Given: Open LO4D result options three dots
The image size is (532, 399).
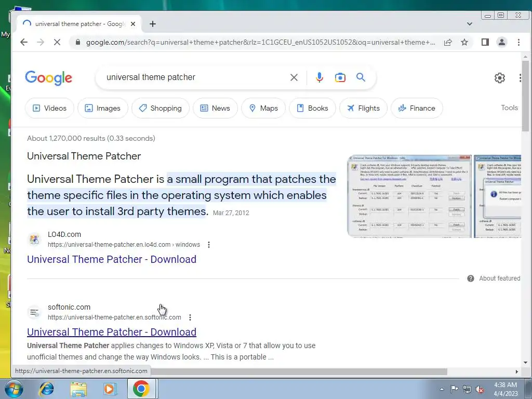Looking at the screenshot, I should pos(209,245).
